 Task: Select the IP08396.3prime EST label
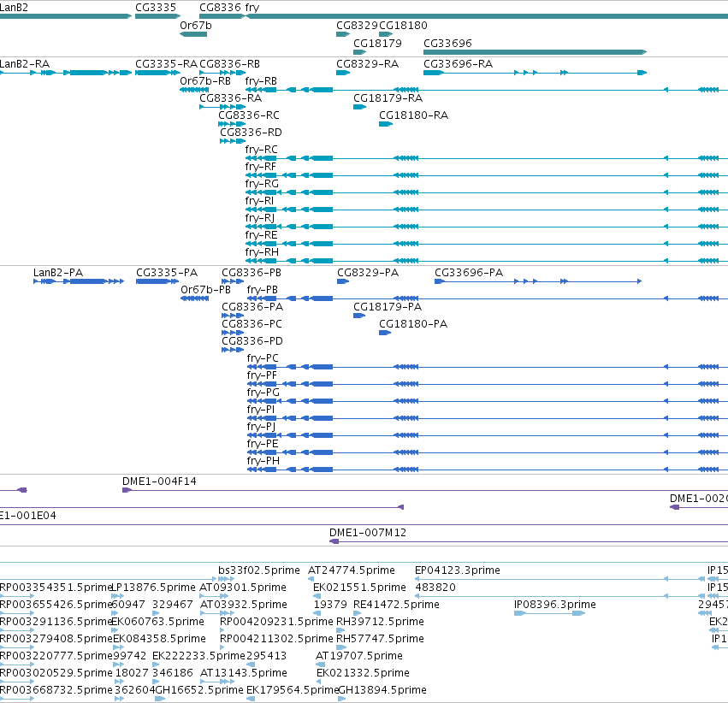[555, 605]
